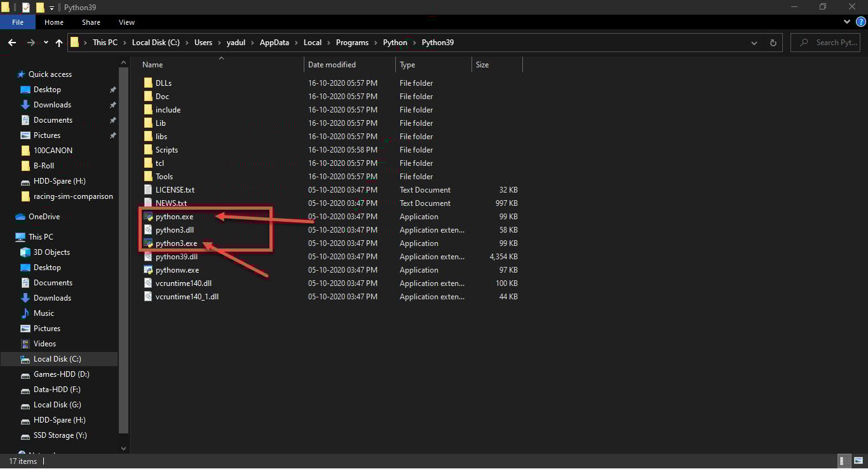Viewport: 868px width, 469px height.
Task: Open the Help question mark icon
Action: (x=860, y=22)
